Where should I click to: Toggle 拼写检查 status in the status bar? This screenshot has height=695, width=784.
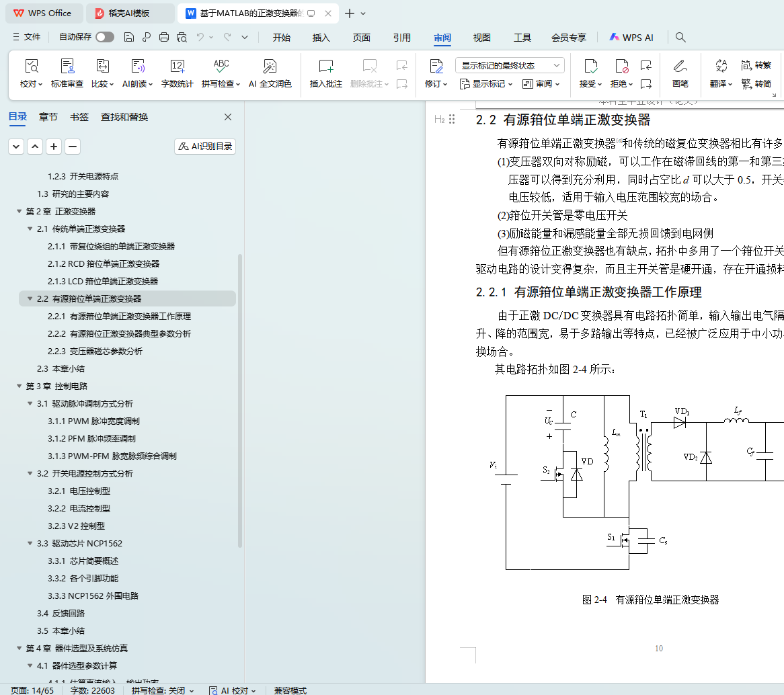[162, 690]
